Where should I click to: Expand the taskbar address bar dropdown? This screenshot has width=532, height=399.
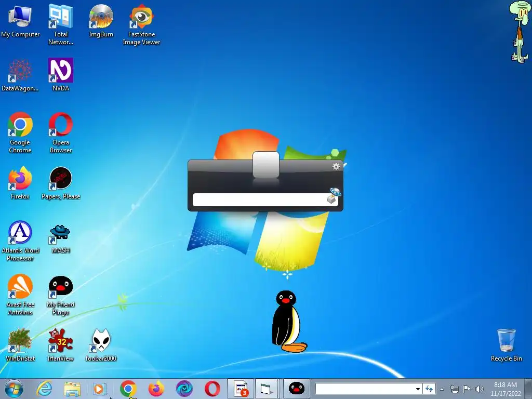418,389
